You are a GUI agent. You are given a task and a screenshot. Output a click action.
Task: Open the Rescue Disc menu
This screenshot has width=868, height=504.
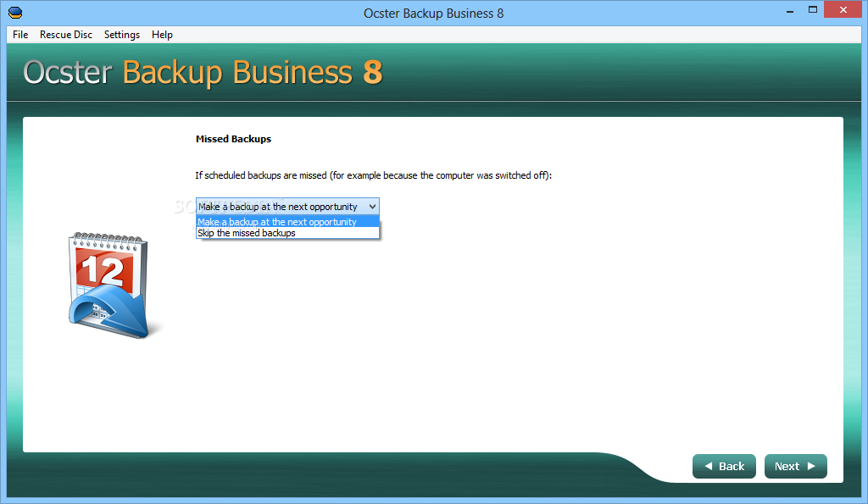(x=66, y=34)
